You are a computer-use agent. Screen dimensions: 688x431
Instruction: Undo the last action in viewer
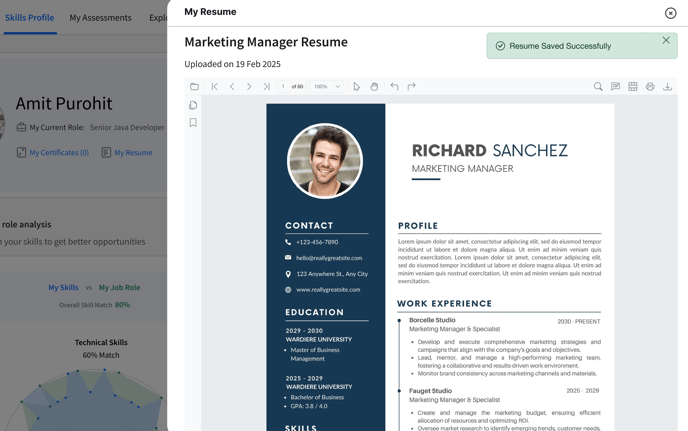point(394,86)
